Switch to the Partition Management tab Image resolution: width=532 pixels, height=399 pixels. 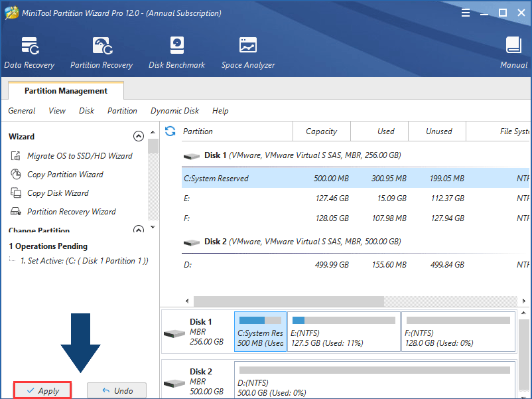pyautogui.click(x=65, y=90)
